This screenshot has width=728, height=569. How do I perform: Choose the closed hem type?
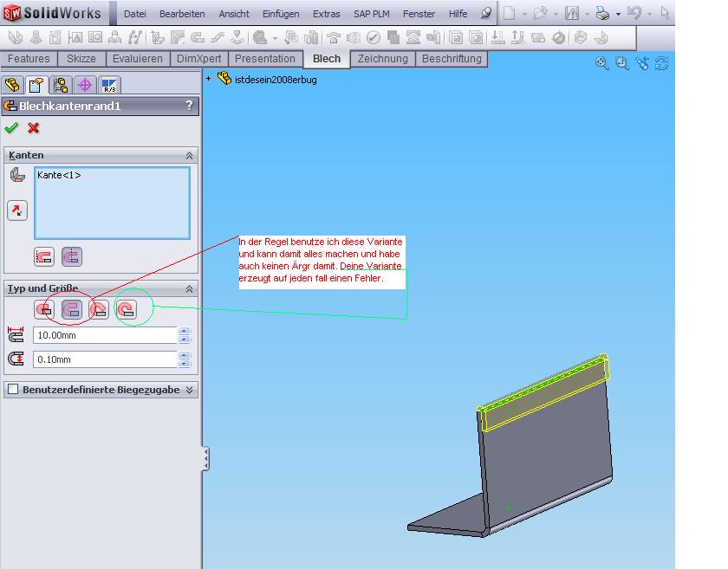pos(44,309)
